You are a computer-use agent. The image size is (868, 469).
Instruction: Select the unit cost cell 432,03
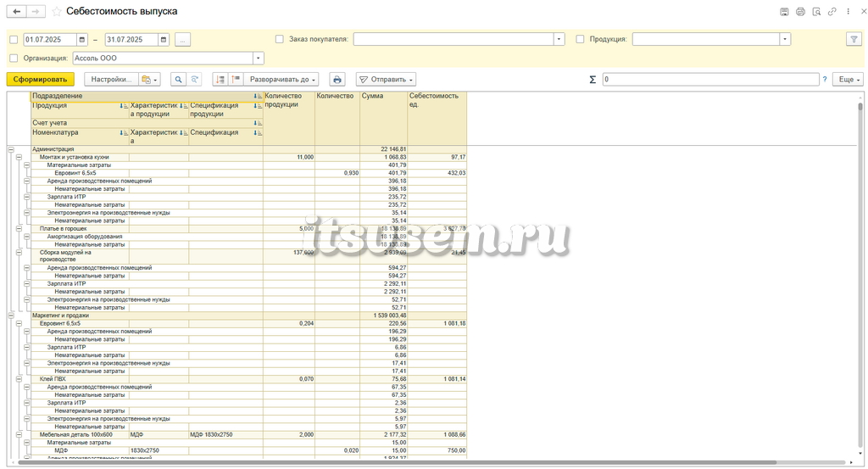(437, 173)
